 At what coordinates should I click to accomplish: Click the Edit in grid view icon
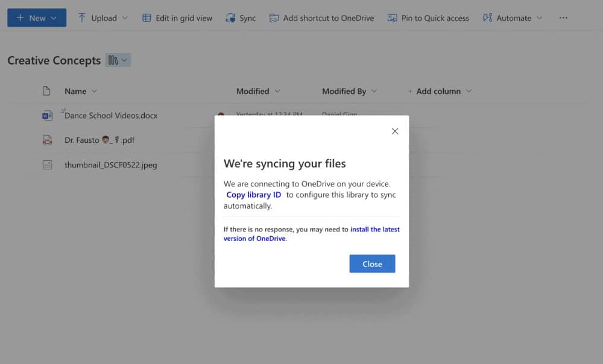(x=147, y=18)
